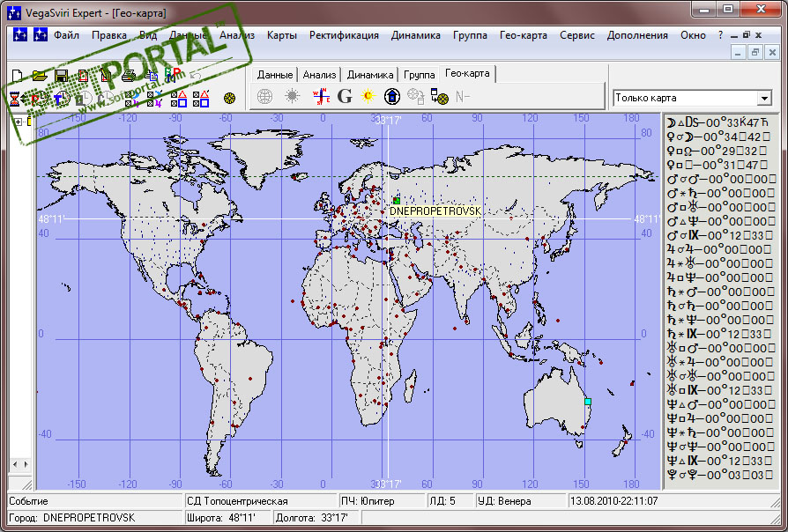Click the window-to-yellow-wheel icon
Image resolution: width=788 pixels, height=532 pixels.
(x=440, y=96)
